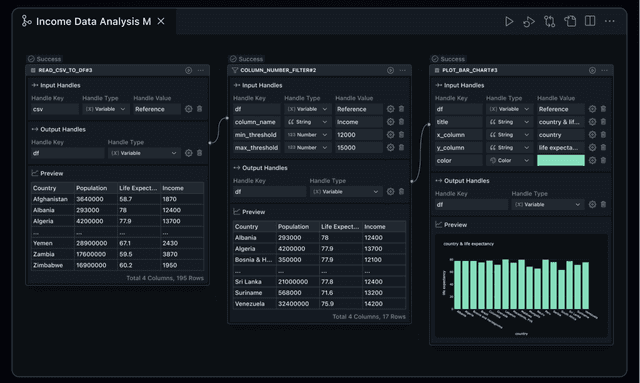Click the bar chart preview image
Screen dimensions: 640x383
click(521, 286)
